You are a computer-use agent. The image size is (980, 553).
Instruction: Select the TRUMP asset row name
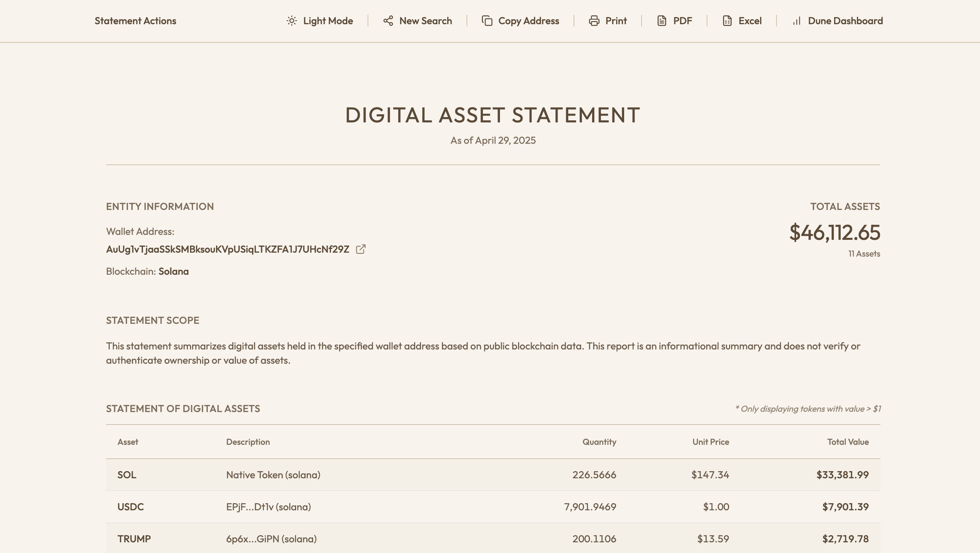click(x=134, y=539)
